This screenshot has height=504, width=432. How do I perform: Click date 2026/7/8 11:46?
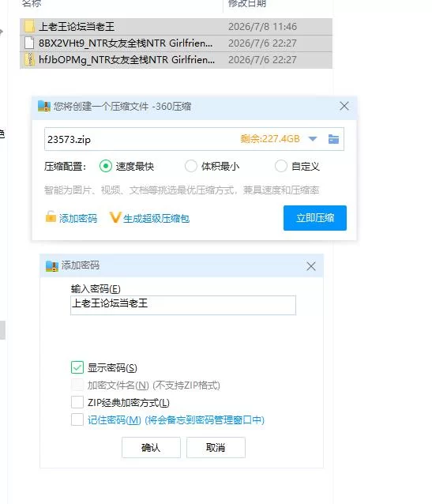(x=262, y=26)
